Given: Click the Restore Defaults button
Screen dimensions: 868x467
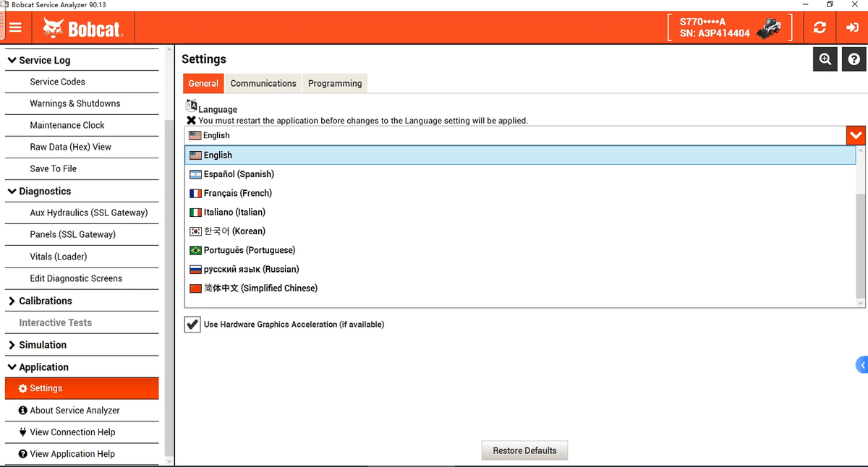Looking at the screenshot, I should (524, 450).
